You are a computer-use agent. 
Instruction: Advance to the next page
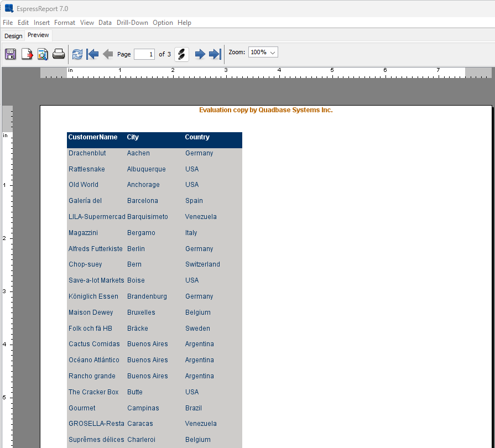200,54
